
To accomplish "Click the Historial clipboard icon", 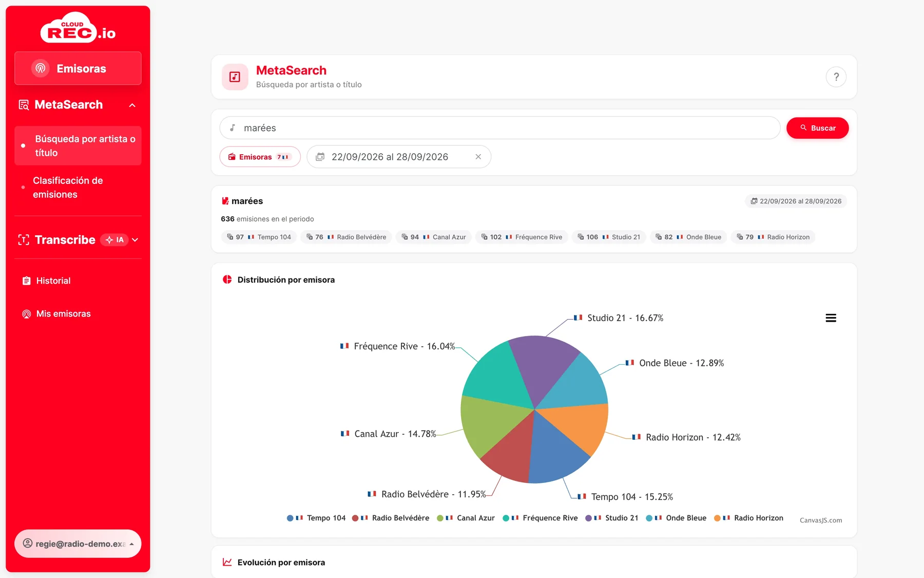I will pos(27,281).
